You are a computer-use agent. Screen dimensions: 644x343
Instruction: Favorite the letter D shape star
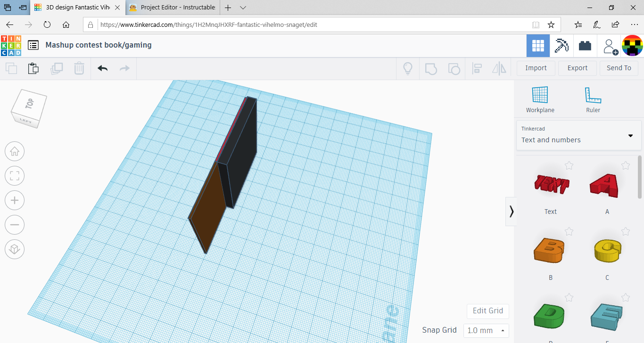point(569,297)
